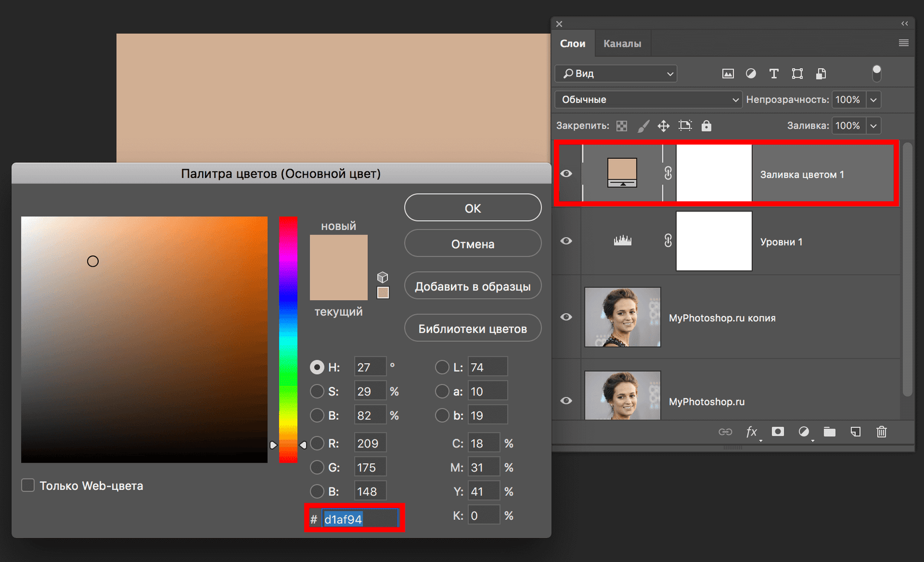Select the H radio button for Hue
924x562 pixels.
pos(317,367)
